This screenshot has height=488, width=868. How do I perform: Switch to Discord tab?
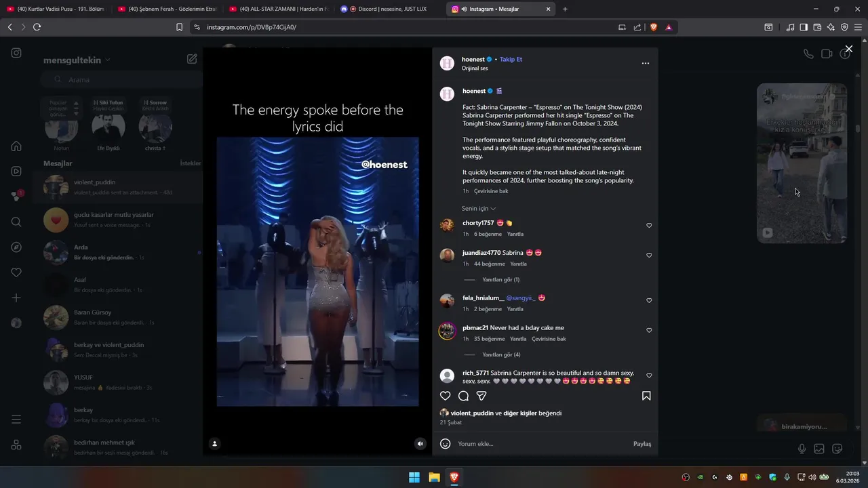tap(389, 9)
